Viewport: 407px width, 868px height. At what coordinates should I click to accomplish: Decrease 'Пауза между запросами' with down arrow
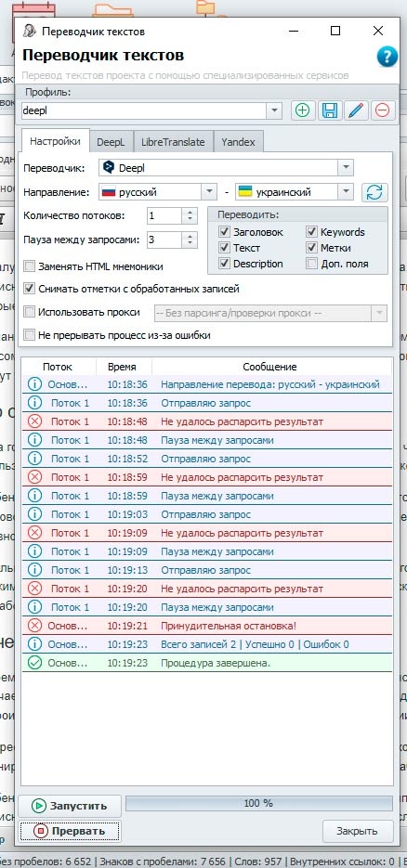(x=190, y=243)
